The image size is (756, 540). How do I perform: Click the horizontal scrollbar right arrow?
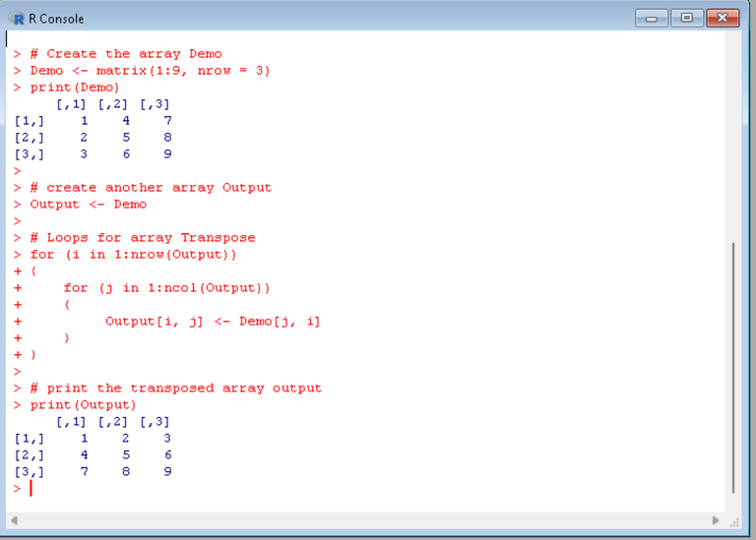(x=716, y=520)
